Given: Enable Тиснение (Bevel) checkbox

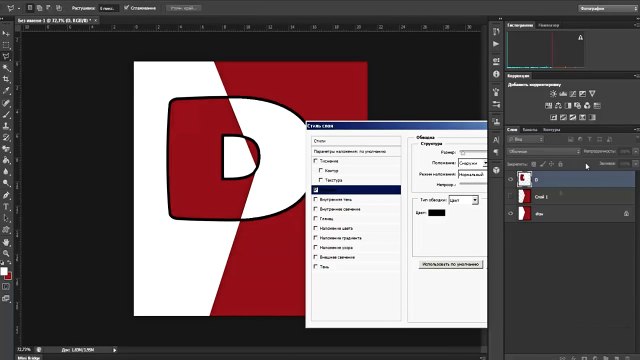Looking at the screenshot, I should click(316, 161).
